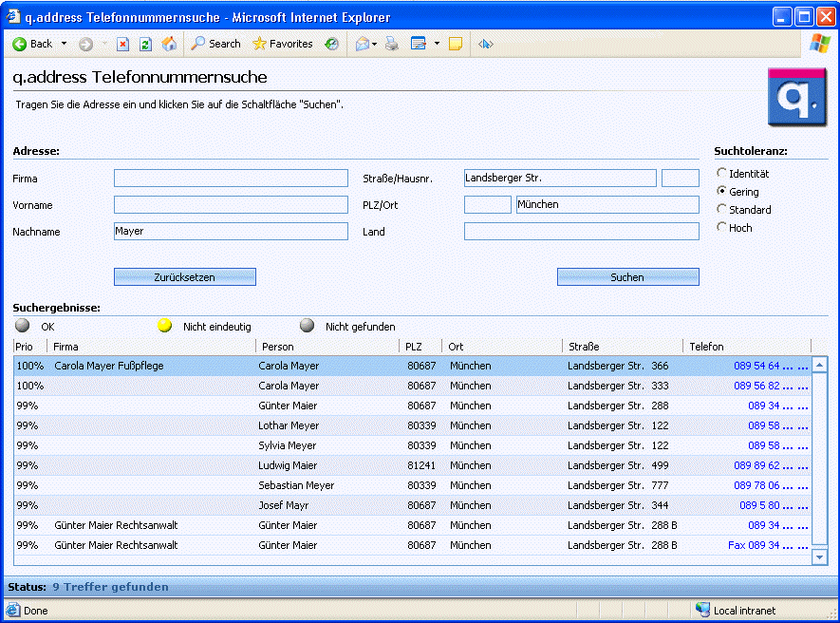Click the Landsberger Str. 333 cell
Screen dimensions: 840x623
point(618,386)
